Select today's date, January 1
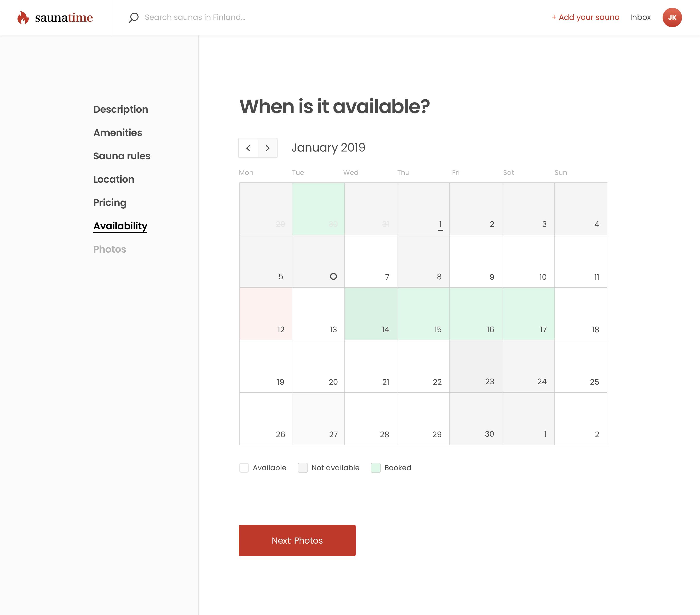Image resolution: width=700 pixels, height=615 pixels. [x=423, y=209]
